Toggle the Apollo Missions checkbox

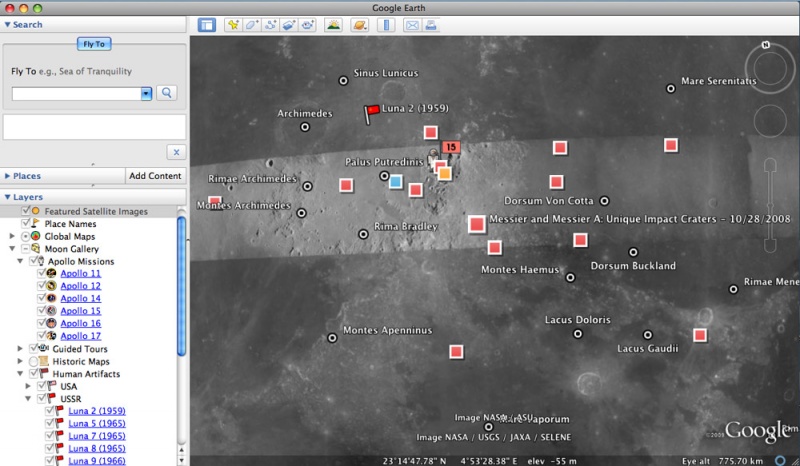tap(34, 261)
